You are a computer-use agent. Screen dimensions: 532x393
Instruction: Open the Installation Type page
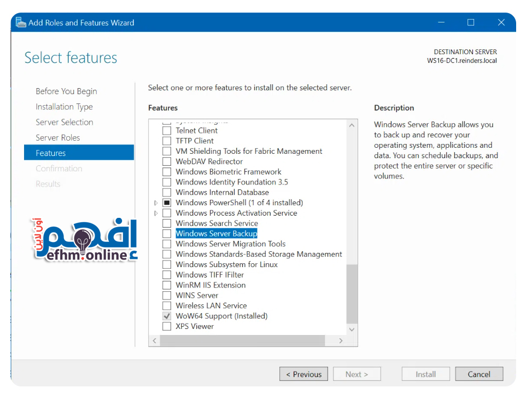tap(64, 107)
